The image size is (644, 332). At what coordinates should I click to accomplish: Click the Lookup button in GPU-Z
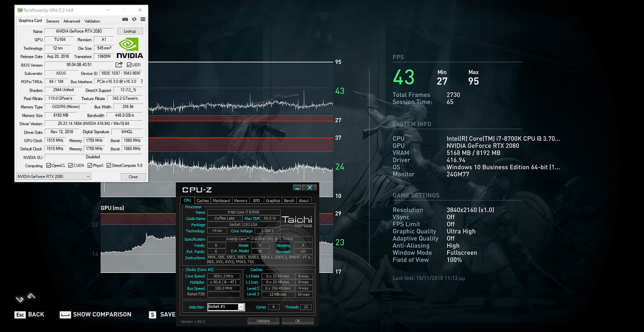pyautogui.click(x=130, y=31)
